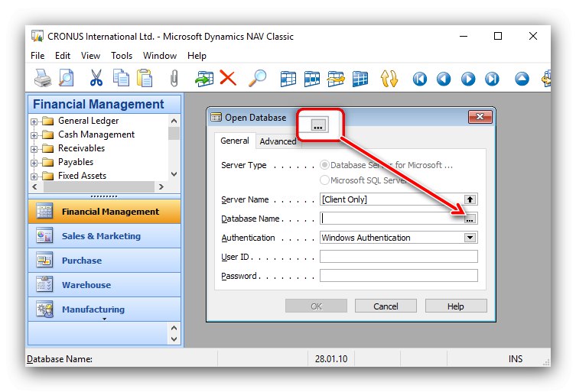Screen dimensions: 576x392
Task: Open the Financial Management menu button
Action: point(104,212)
